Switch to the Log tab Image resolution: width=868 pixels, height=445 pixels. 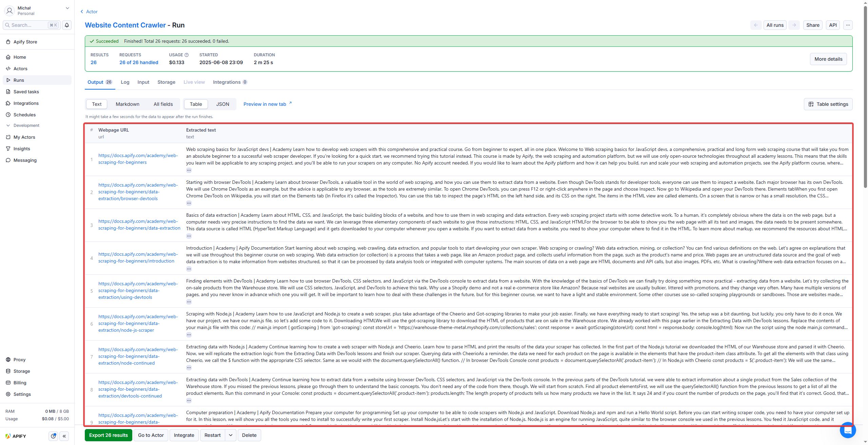[x=125, y=82]
